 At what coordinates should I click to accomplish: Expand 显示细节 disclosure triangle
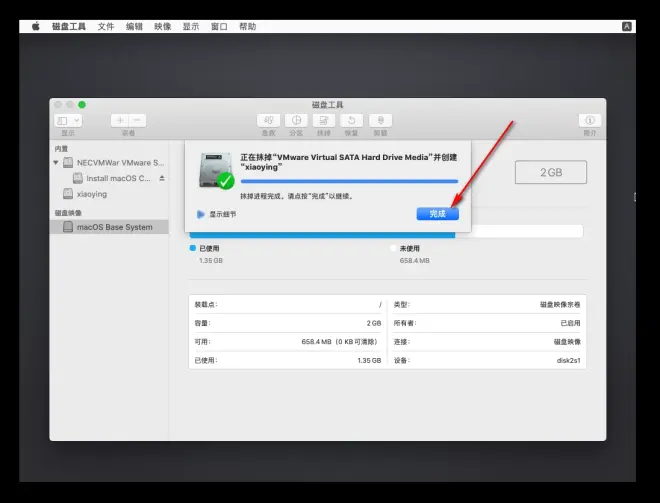(201, 214)
